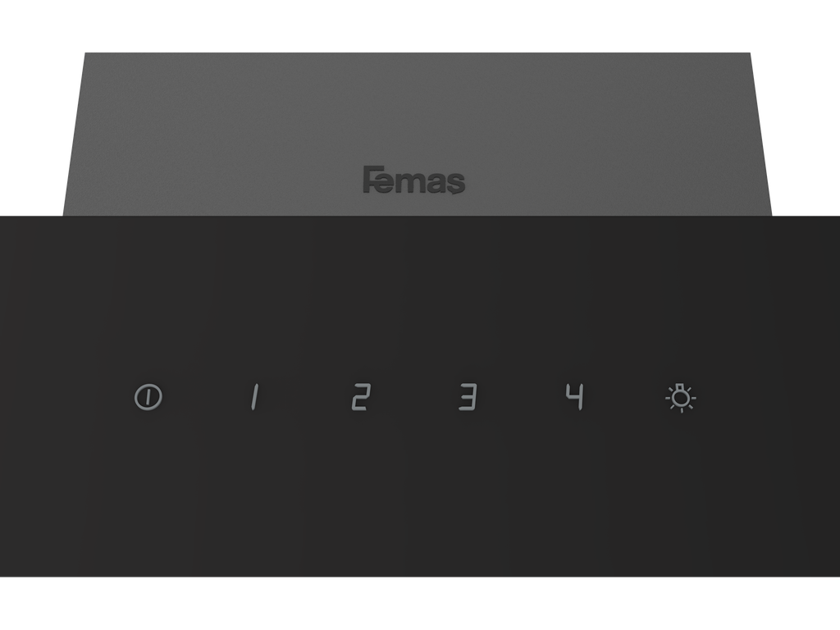Toggle the lighting with bulb symbol
Screen dimensions: 840x630
pyautogui.click(x=680, y=398)
